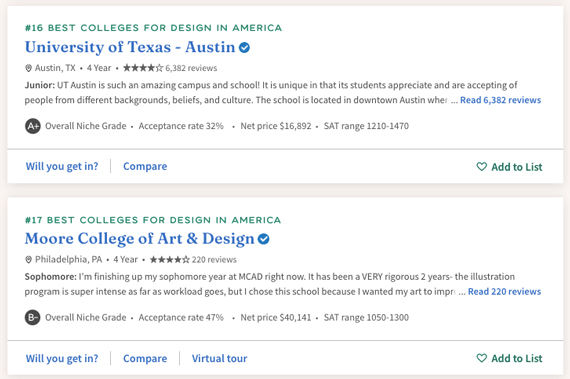Open the Read 220 reviews link

(x=505, y=291)
